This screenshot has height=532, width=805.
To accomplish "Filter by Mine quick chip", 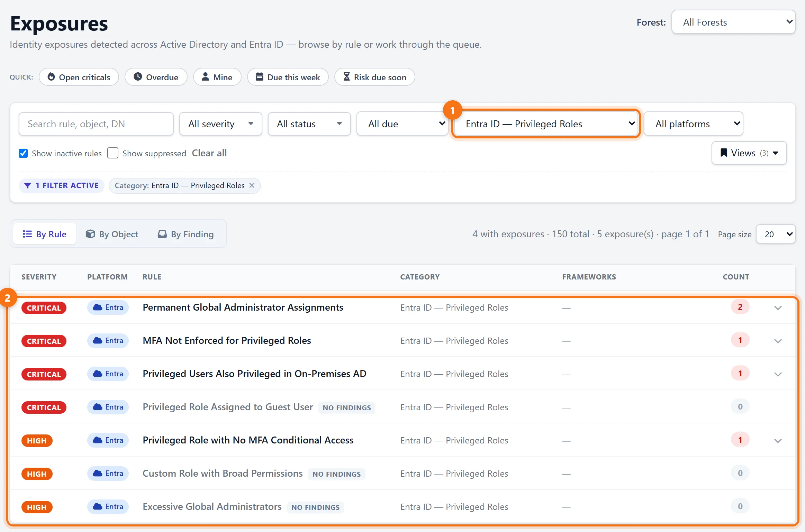I will click(x=217, y=77).
